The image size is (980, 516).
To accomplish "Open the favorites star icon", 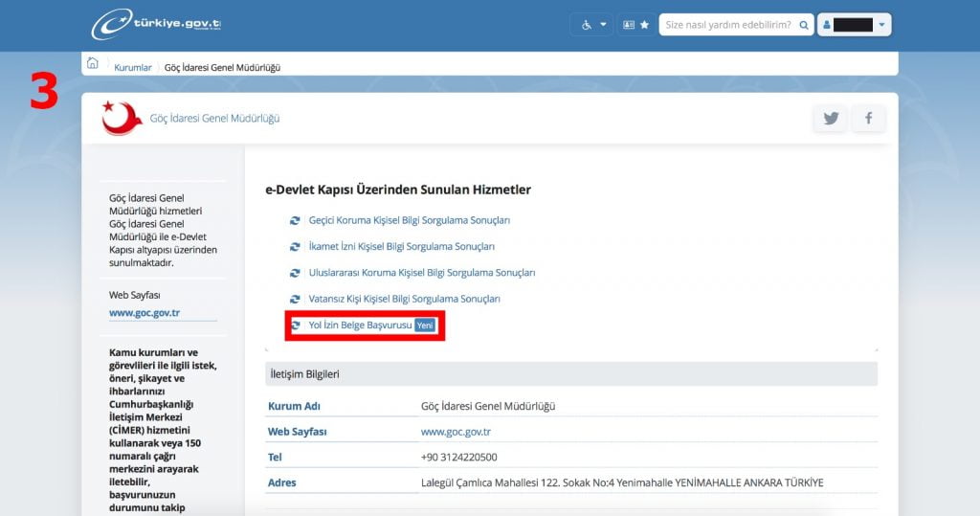I will [x=644, y=25].
